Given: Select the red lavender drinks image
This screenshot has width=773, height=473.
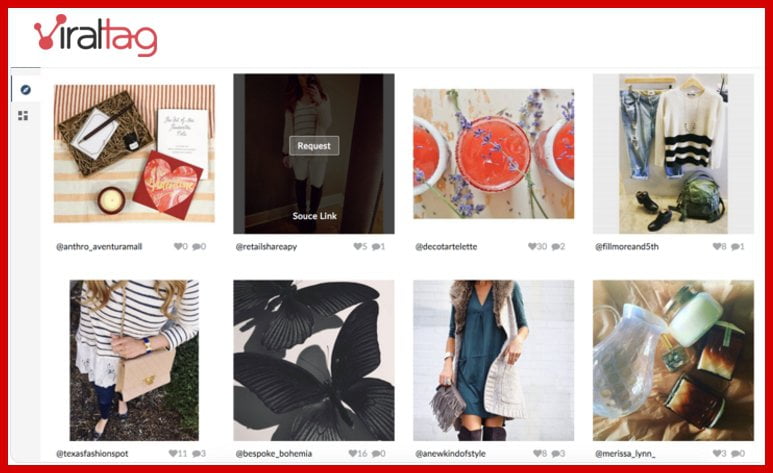Looking at the screenshot, I should [x=493, y=154].
